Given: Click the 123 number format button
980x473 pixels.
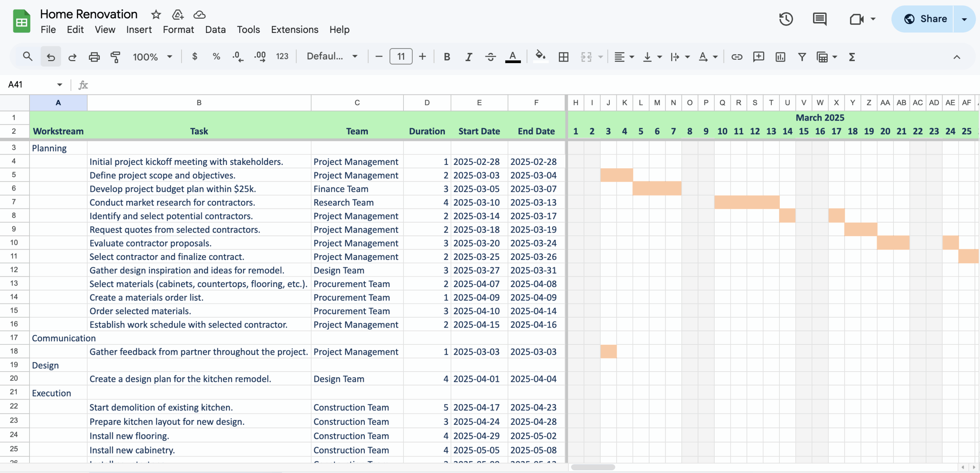Looking at the screenshot, I should click(282, 56).
